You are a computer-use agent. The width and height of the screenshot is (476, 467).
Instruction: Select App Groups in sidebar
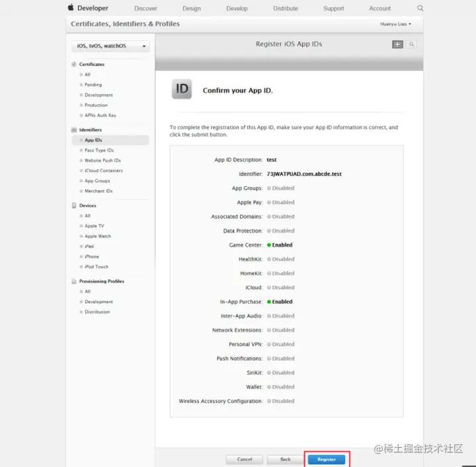coord(97,181)
